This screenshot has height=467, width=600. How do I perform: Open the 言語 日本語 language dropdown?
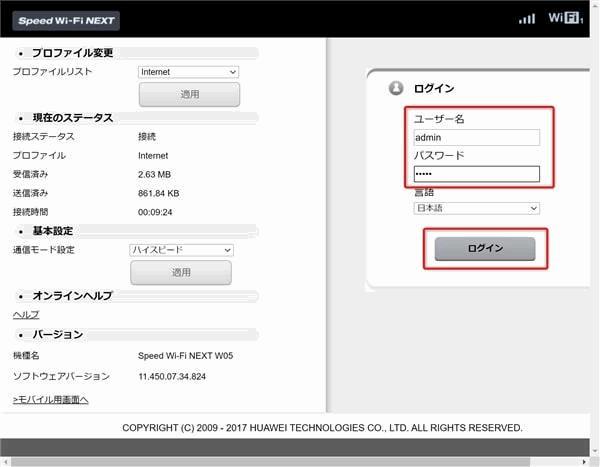pyautogui.click(x=477, y=208)
